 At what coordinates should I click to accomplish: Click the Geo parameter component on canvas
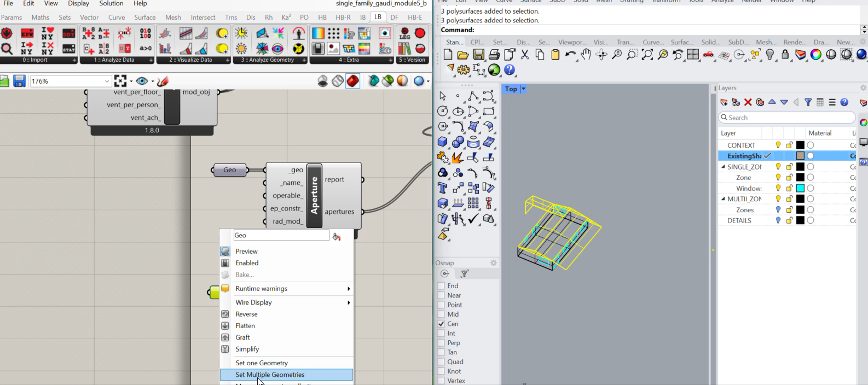[x=230, y=170]
